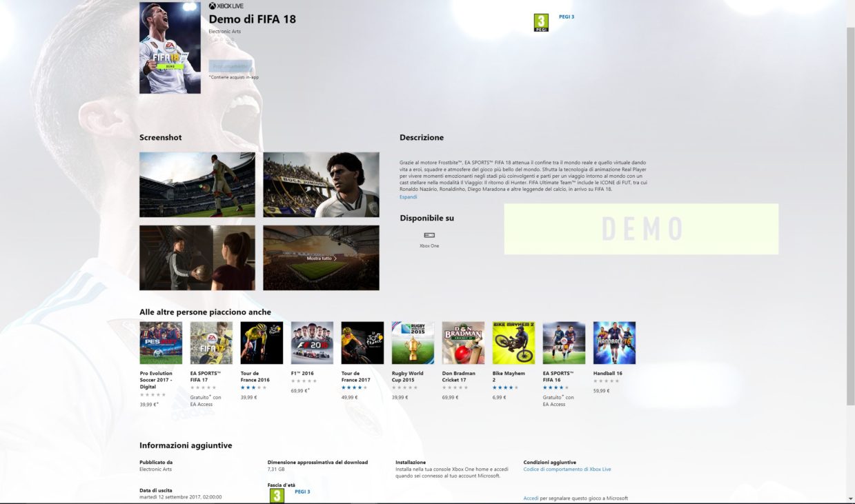
Task: Click the '59,99 €' price of Handball 16
Action: coord(601,390)
